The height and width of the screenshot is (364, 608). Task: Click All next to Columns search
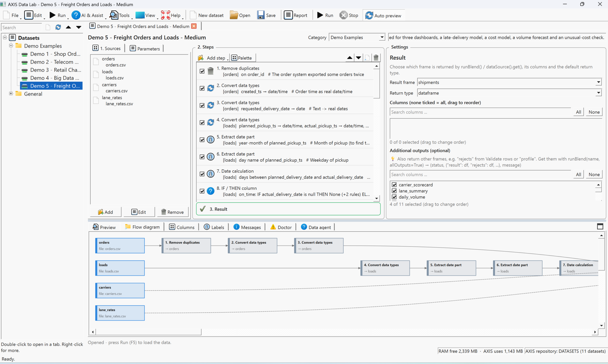(x=578, y=112)
